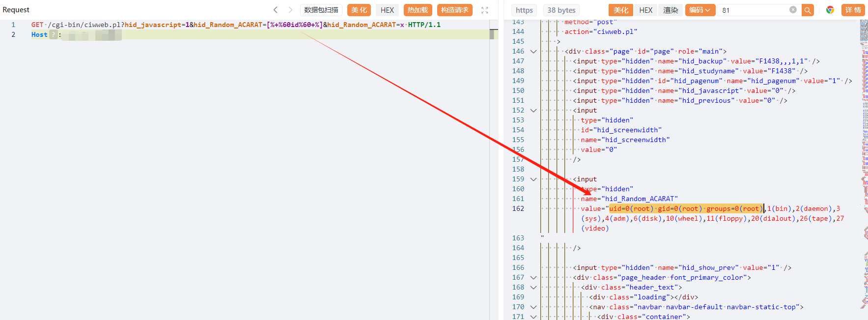868x320 pixels.
Task: Click the Request panel title
Action: (x=16, y=10)
